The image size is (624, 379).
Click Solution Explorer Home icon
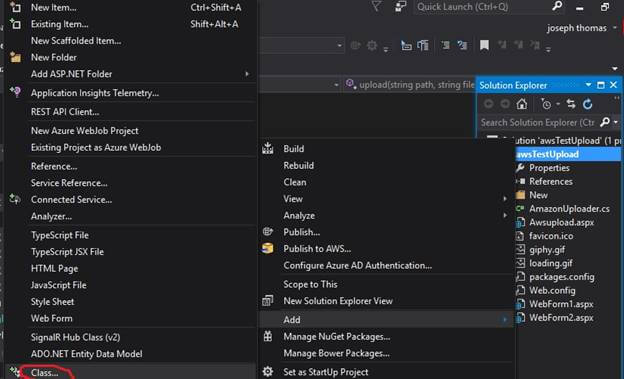click(522, 104)
